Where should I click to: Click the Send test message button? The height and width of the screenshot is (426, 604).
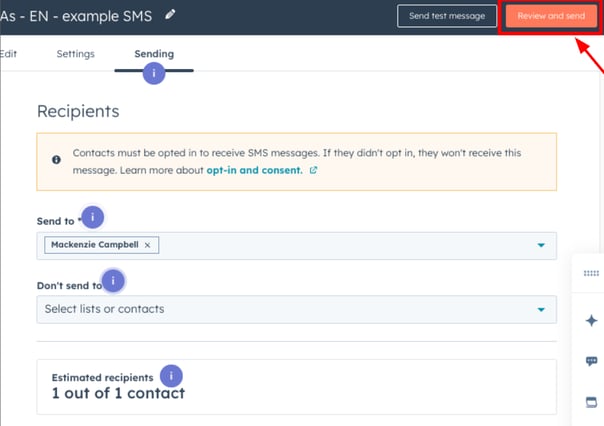pyautogui.click(x=447, y=16)
